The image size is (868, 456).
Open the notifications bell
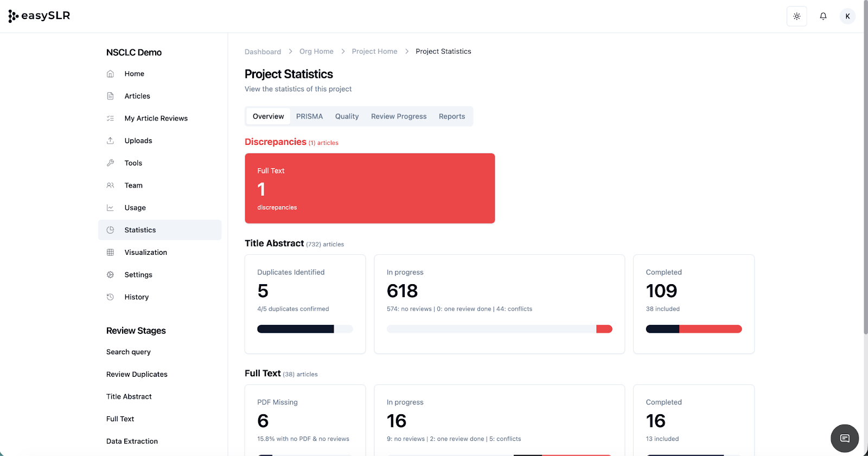pyautogui.click(x=823, y=16)
